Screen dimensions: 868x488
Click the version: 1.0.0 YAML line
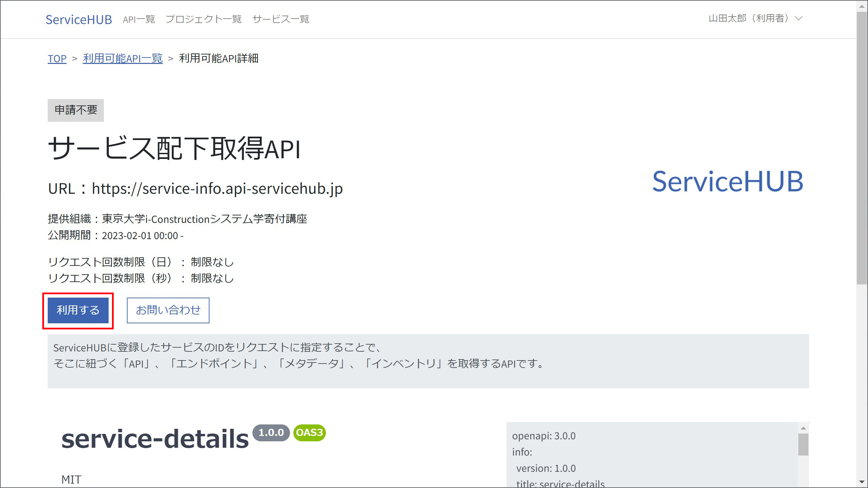click(x=546, y=468)
